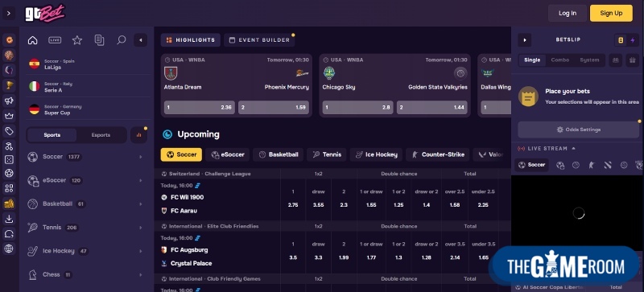This screenshot has height=292, width=644.
Task: Open Odds Settings
Action: click(578, 130)
